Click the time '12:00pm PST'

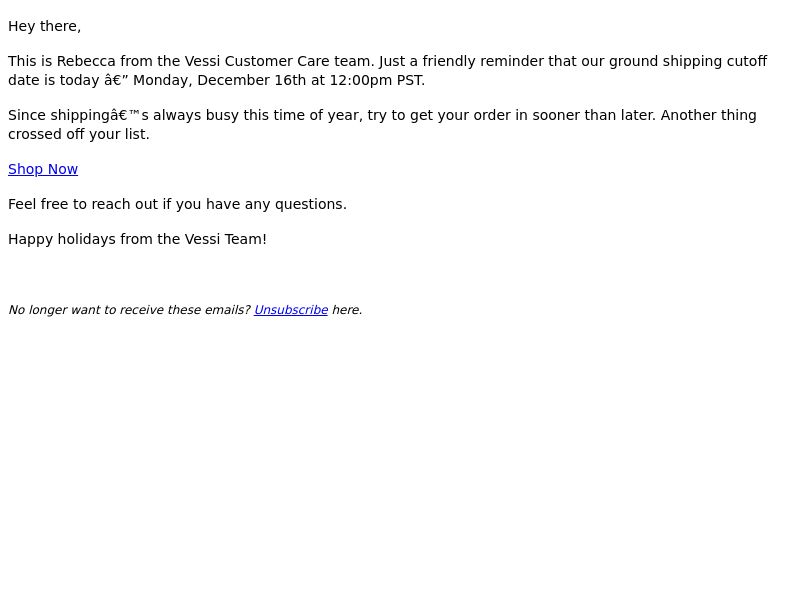(376, 80)
